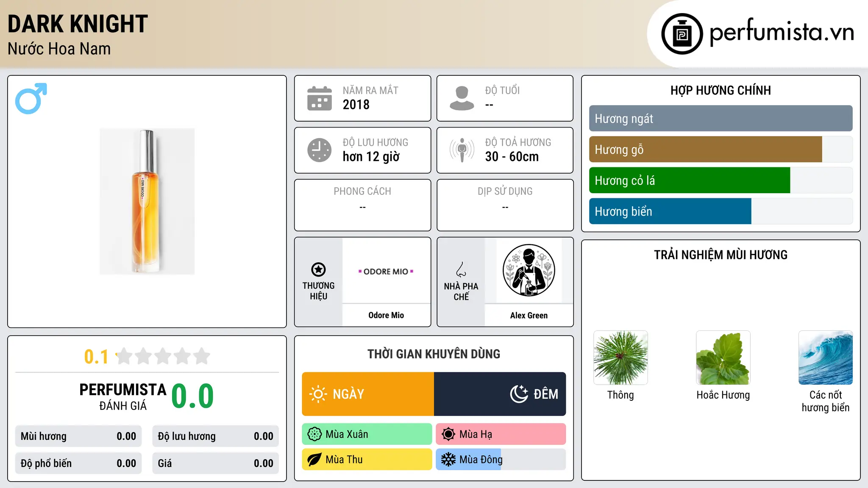Select the Hoắc Hương patchouli leaf image
Image resolution: width=868 pixels, height=488 pixels.
tap(723, 358)
